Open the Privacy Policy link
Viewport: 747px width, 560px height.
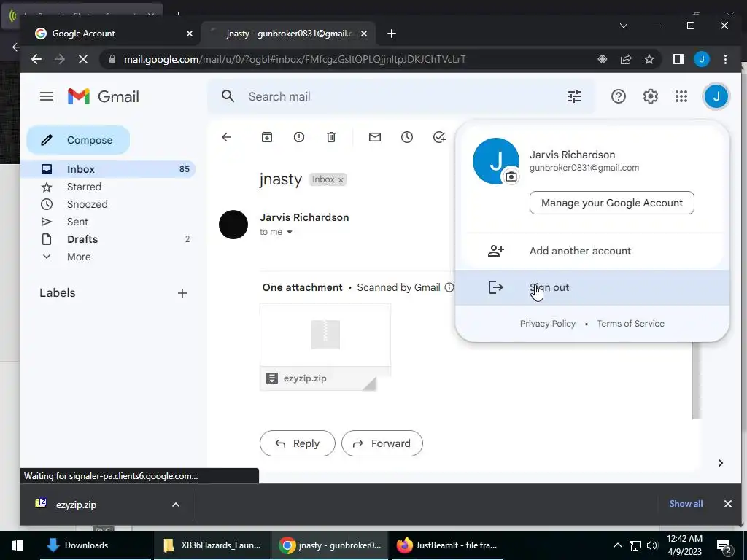547,324
